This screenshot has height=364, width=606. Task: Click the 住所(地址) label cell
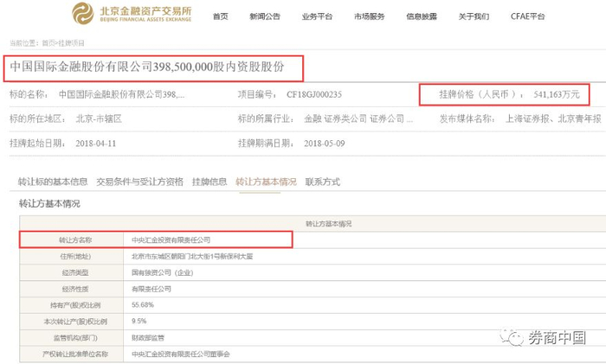point(72,256)
